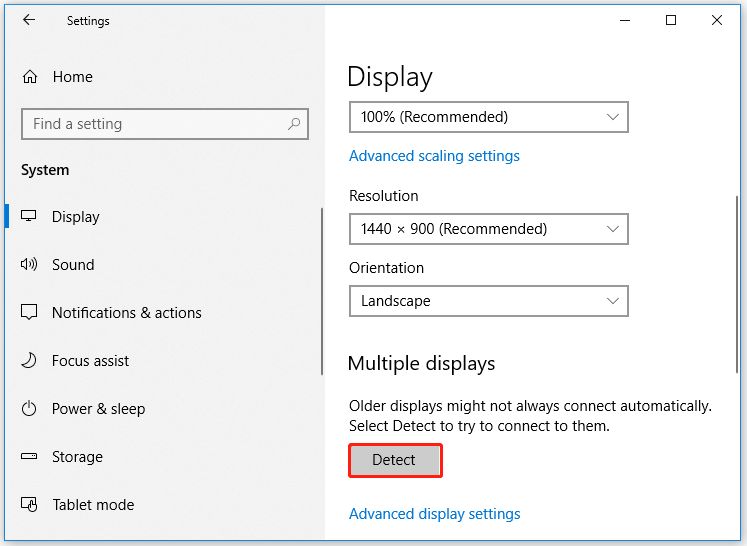This screenshot has width=747, height=546.
Task: Click the back arrow icon
Action: click(29, 20)
